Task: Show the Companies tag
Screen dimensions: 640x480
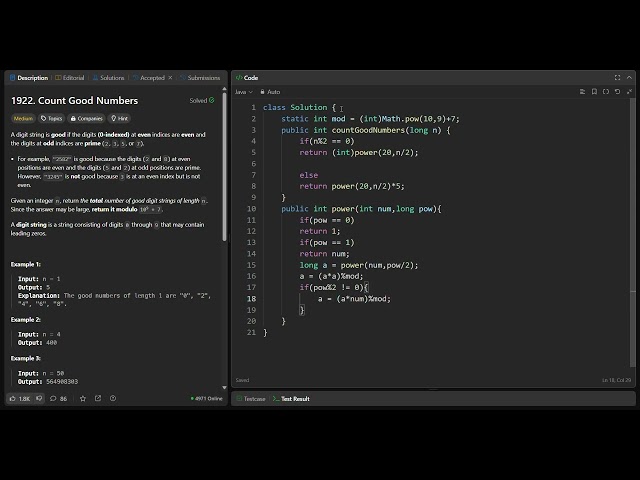Action: point(86,118)
